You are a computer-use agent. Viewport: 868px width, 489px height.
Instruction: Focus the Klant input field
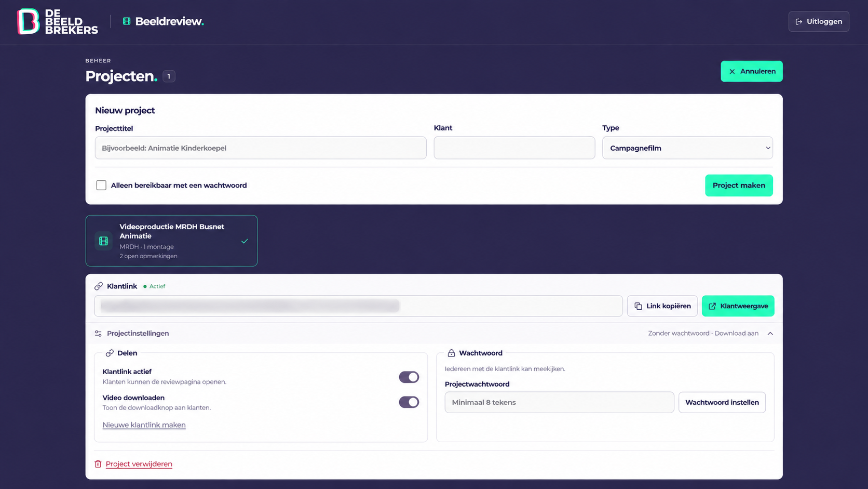514,148
